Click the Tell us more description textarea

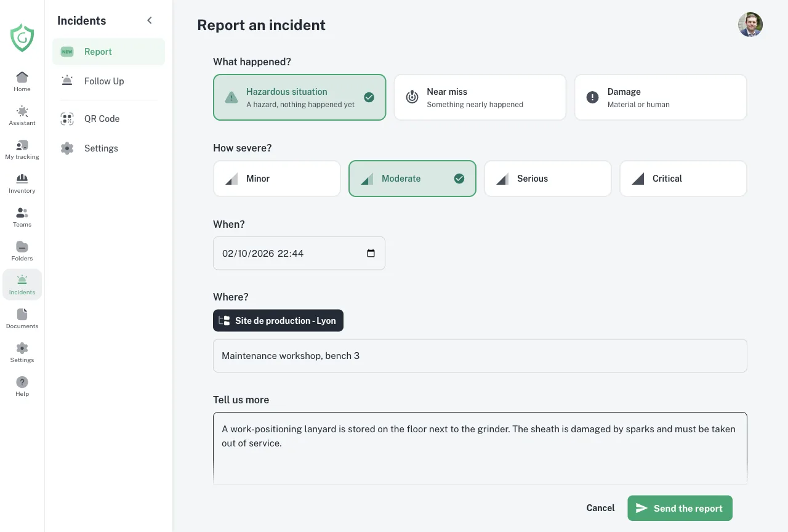tap(480, 448)
